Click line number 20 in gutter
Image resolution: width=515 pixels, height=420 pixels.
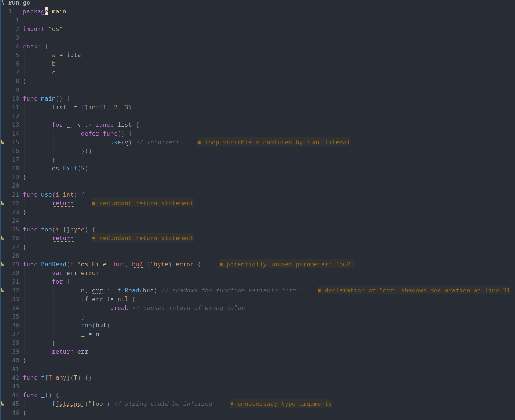tap(16, 186)
